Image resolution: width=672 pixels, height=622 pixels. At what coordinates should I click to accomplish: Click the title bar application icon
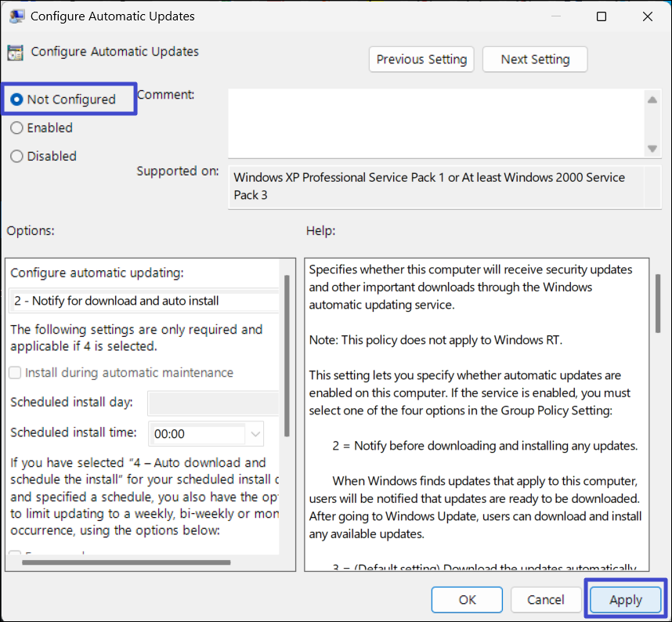[x=16, y=16]
